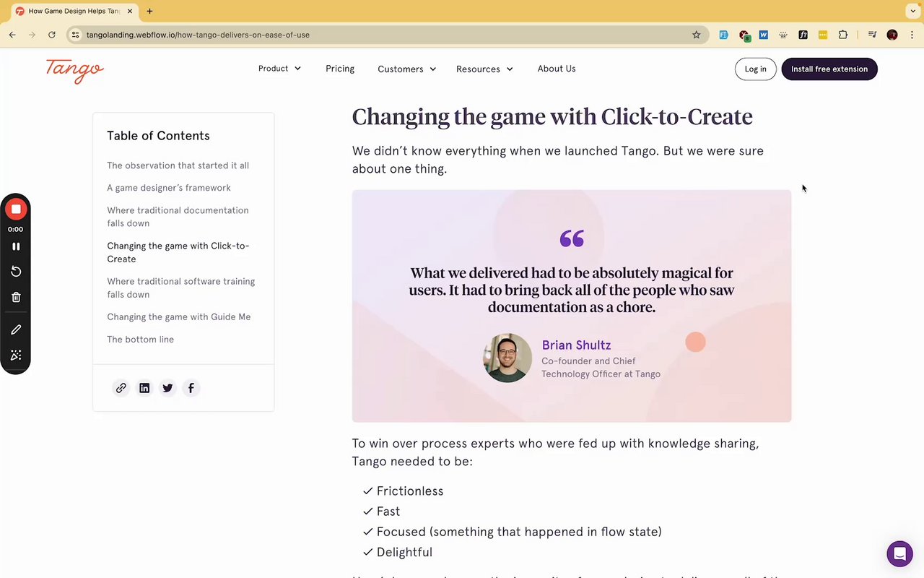Click the recording timer 0:00
The height and width of the screenshot is (578, 924).
coord(16,229)
